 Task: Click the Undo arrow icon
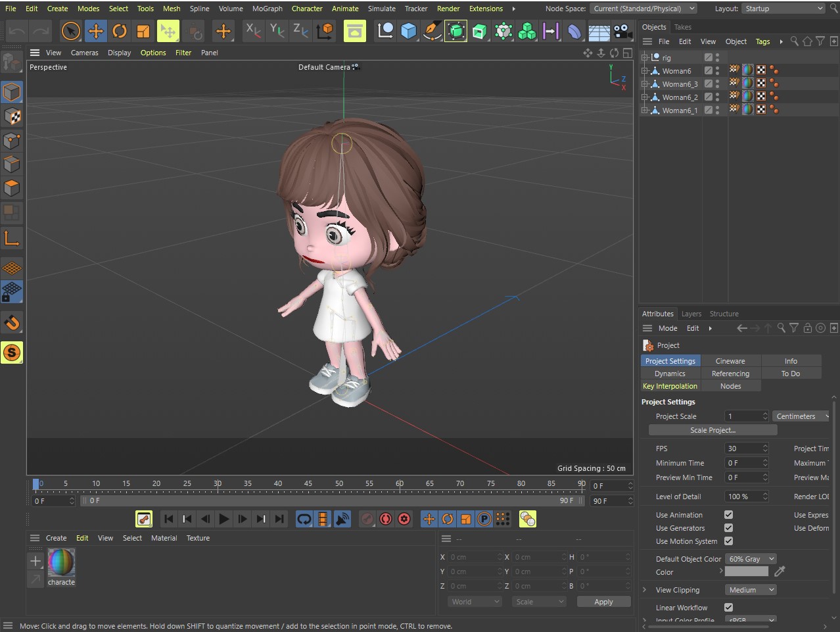17,31
